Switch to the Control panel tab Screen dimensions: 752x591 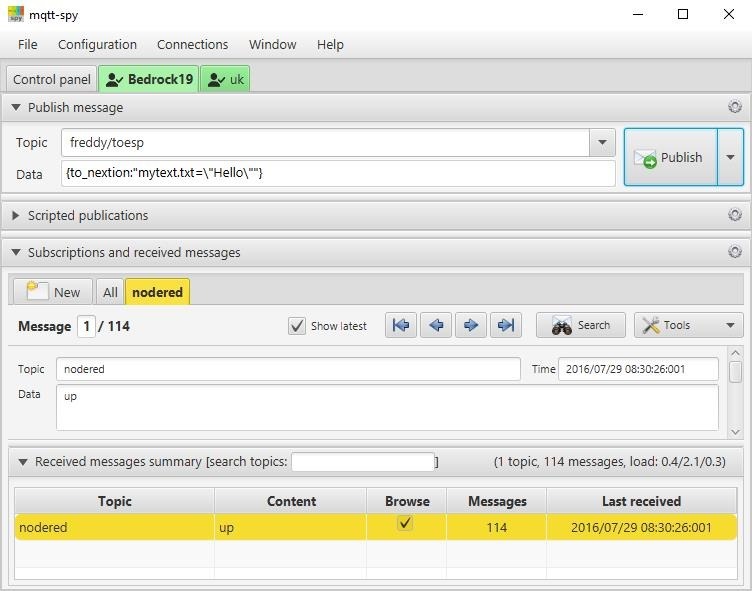52,79
